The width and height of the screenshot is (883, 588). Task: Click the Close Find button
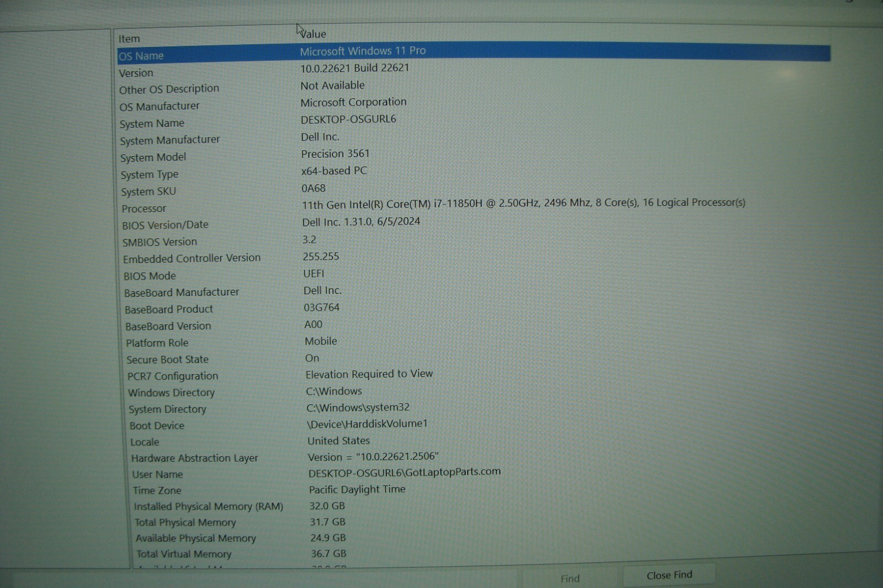coord(669,575)
